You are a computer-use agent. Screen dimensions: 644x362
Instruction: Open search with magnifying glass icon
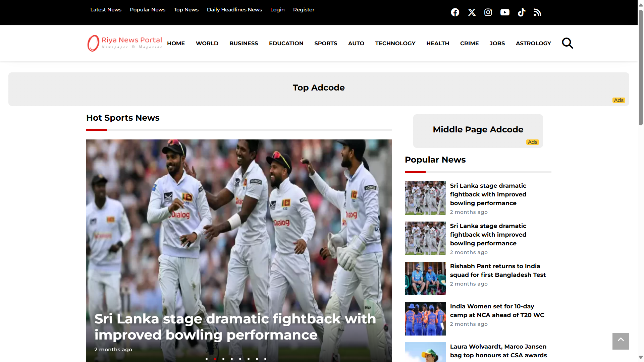tap(567, 43)
